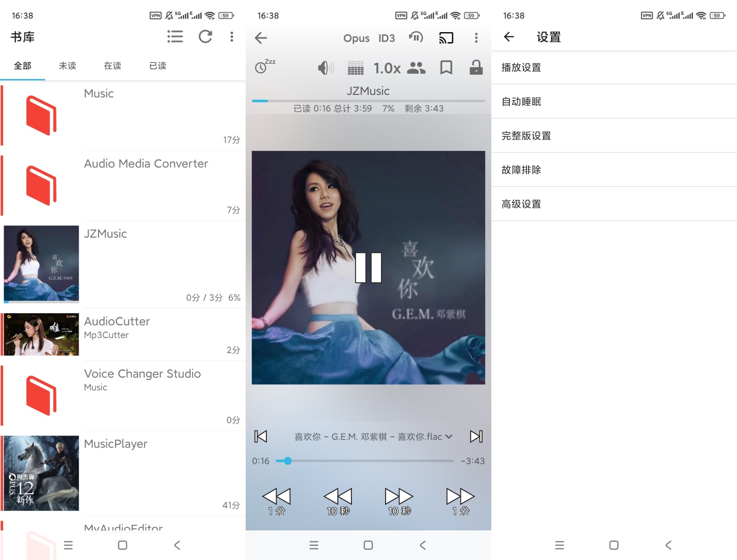Click the red book icon for Audio Media Converter
The height and width of the screenshot is (560, 737).
[x=41, y=185]
